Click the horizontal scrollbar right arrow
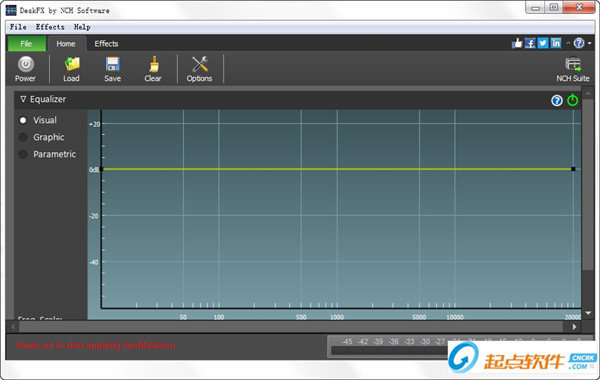Screen dimensions: 600x380 tap(574, 327)
